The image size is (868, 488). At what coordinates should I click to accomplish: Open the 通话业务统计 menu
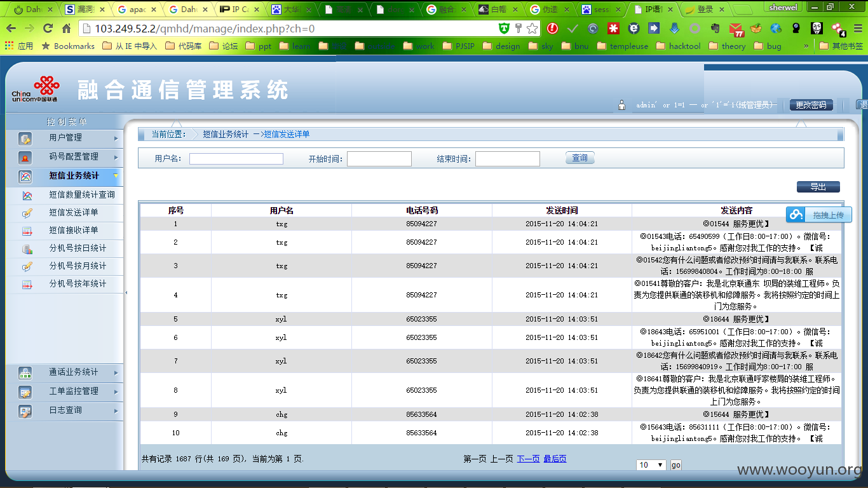(x=74, y=372)
